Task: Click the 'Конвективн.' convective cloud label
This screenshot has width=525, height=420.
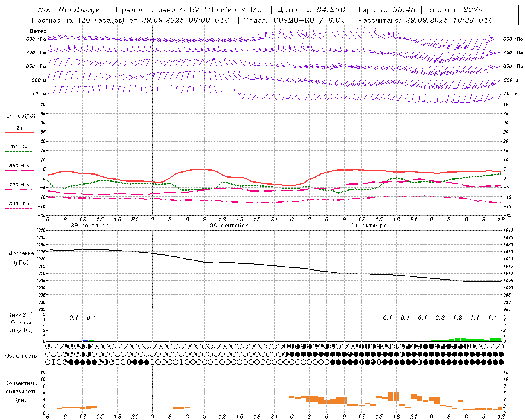Action: coord(21,383)
